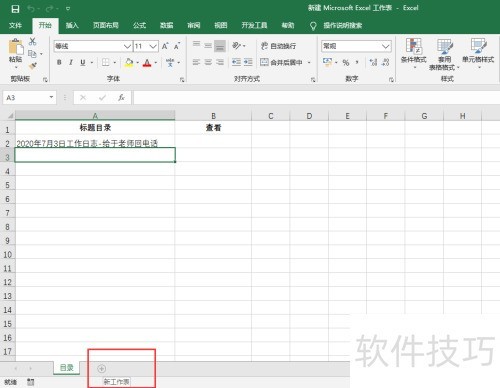Screen dimensions: 500x388
Task: Align text right
Action: [x=220, y=62]
